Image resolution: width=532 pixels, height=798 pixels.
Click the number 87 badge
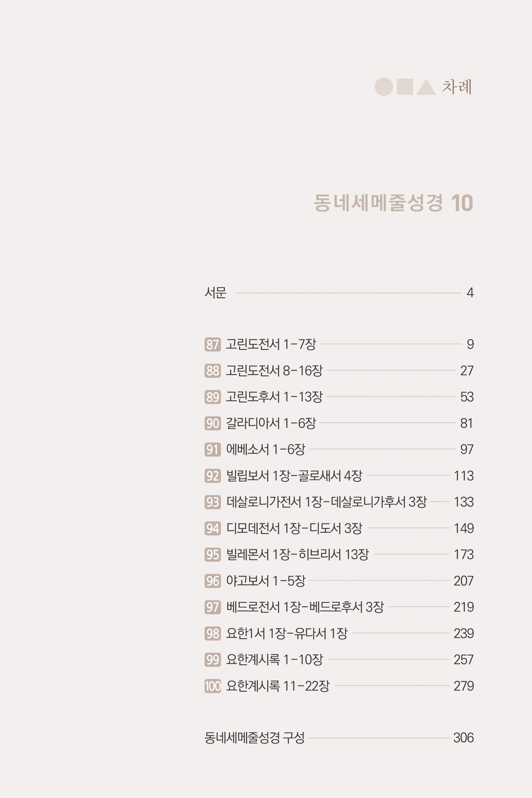coord(213,344)
